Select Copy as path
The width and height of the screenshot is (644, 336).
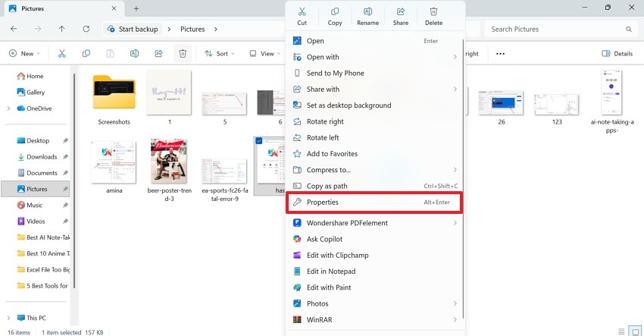coord(374,186)
